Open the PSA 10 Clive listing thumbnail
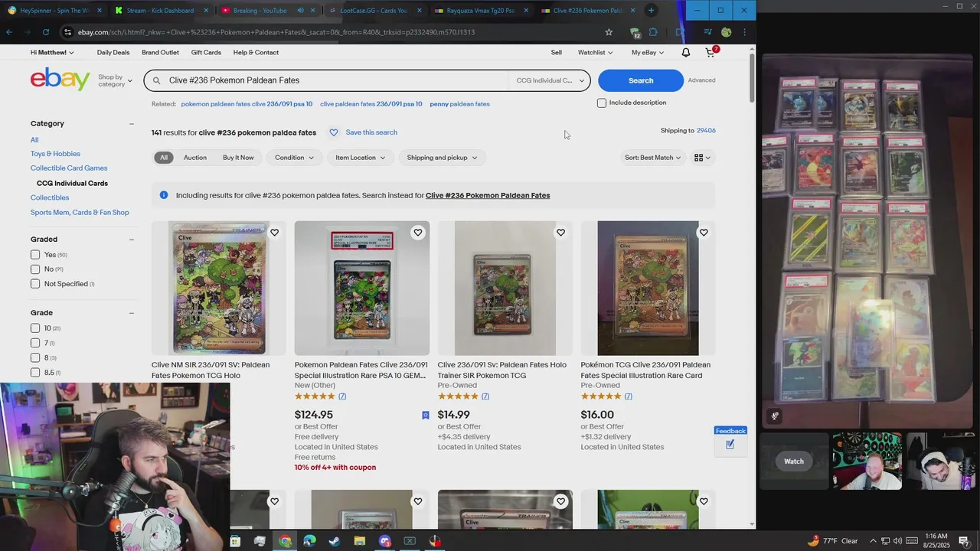Viewport: 980px width, 551px height. tap(361, 289)
